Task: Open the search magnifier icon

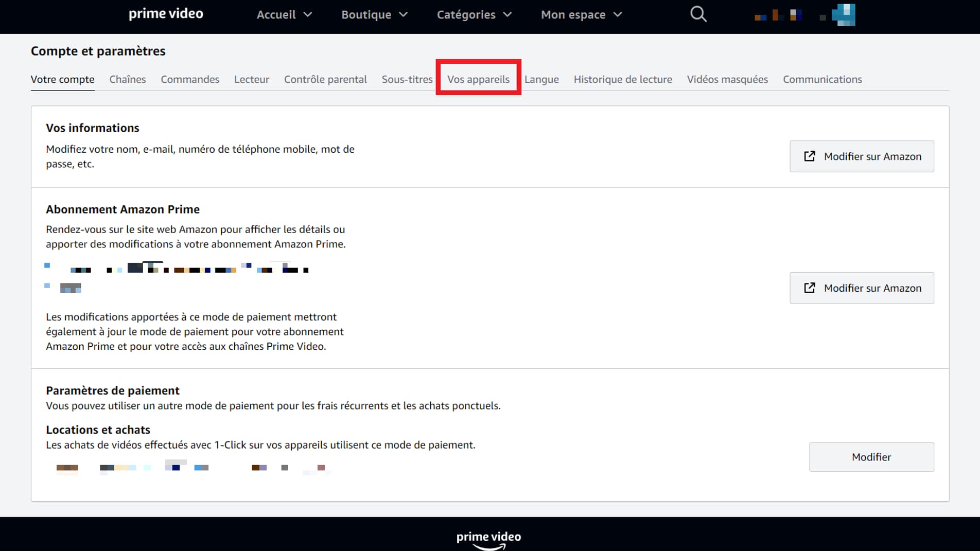Action: coord(698,14)
